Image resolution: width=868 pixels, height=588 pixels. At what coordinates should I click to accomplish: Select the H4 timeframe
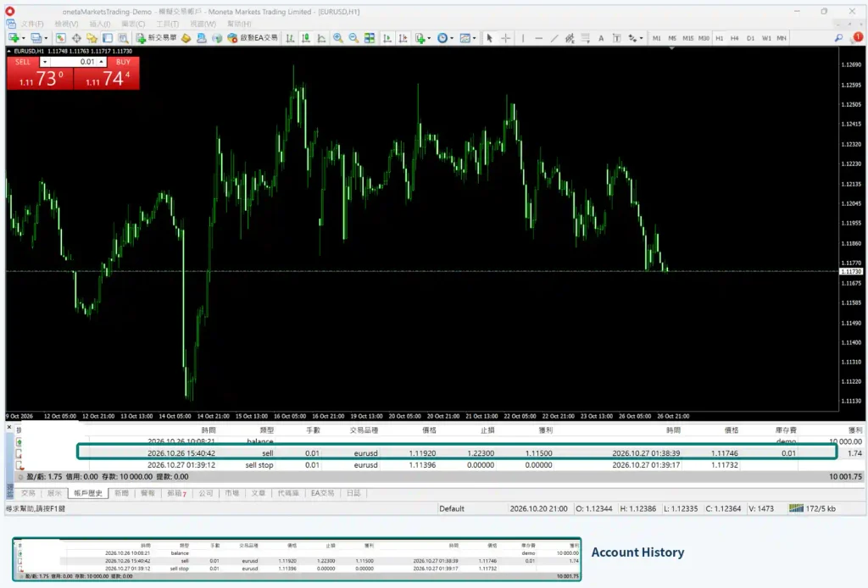click(735, 38)
